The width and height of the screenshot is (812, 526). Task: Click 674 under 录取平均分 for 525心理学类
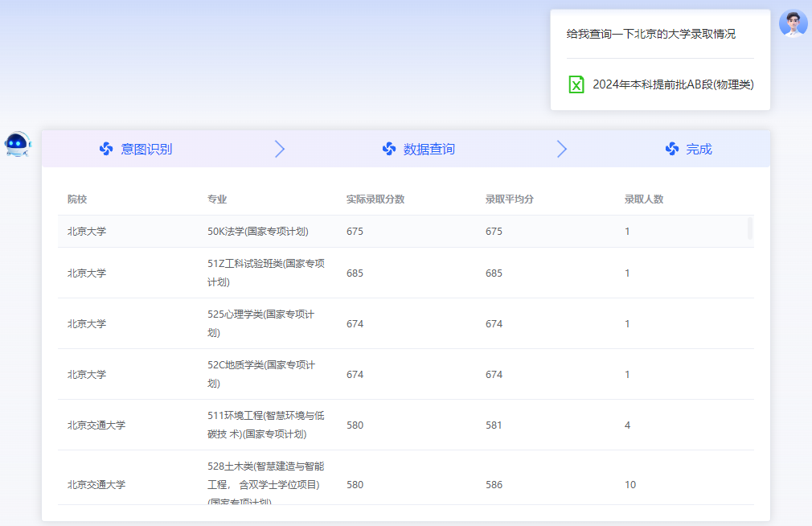(x=494, y=324)
